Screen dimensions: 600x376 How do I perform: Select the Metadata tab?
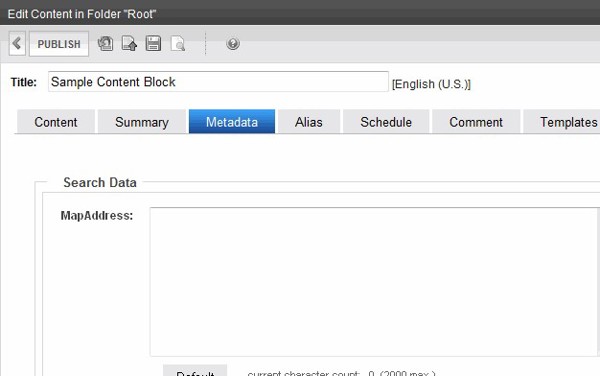(x=232, y=122)
